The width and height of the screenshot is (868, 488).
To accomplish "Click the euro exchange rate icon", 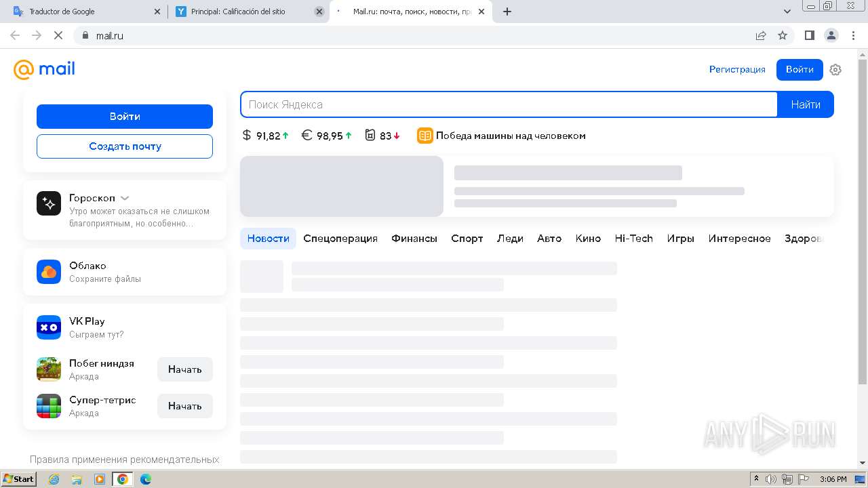I will [x=307, y=136].
